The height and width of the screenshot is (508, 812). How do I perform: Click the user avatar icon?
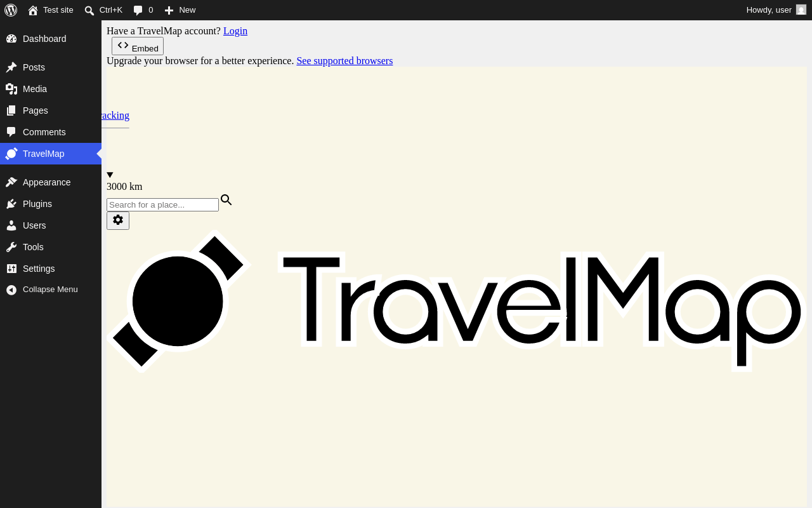801,10
